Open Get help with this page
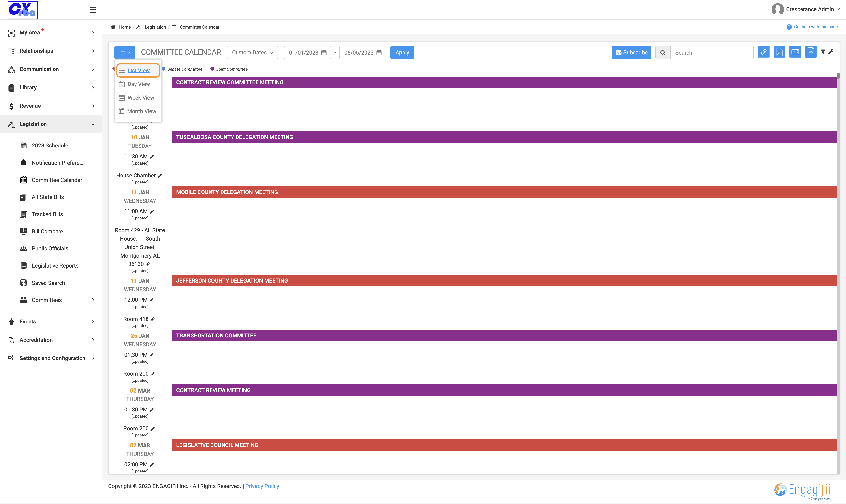The width and height of the screenshot is (846, 504). tap(812, 27)
